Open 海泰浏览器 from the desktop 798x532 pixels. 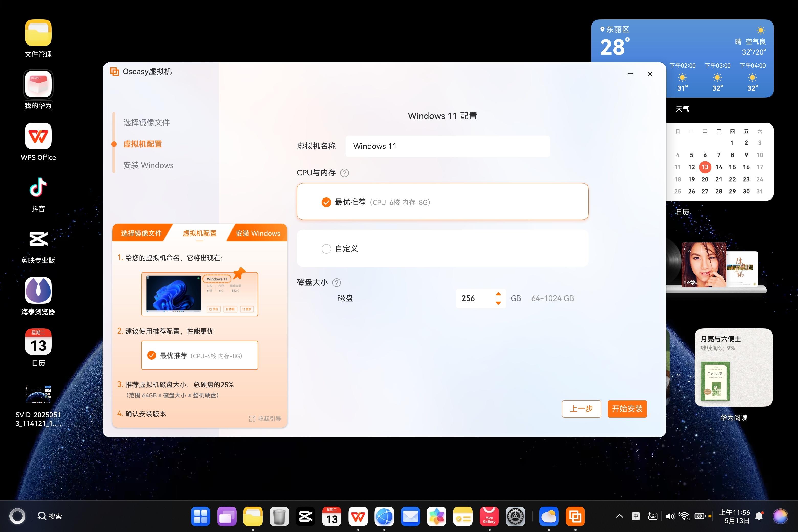click(x=38, y=290)
